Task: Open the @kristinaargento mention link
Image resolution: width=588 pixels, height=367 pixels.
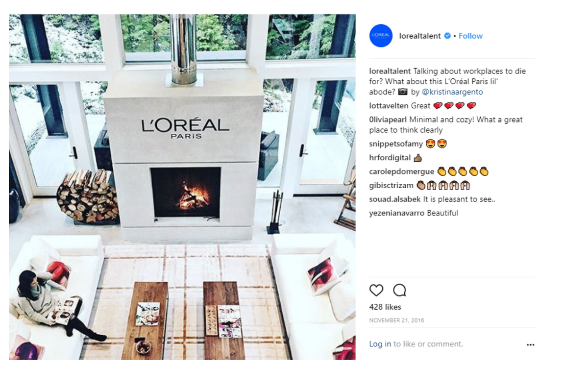Action: point(452,92)
